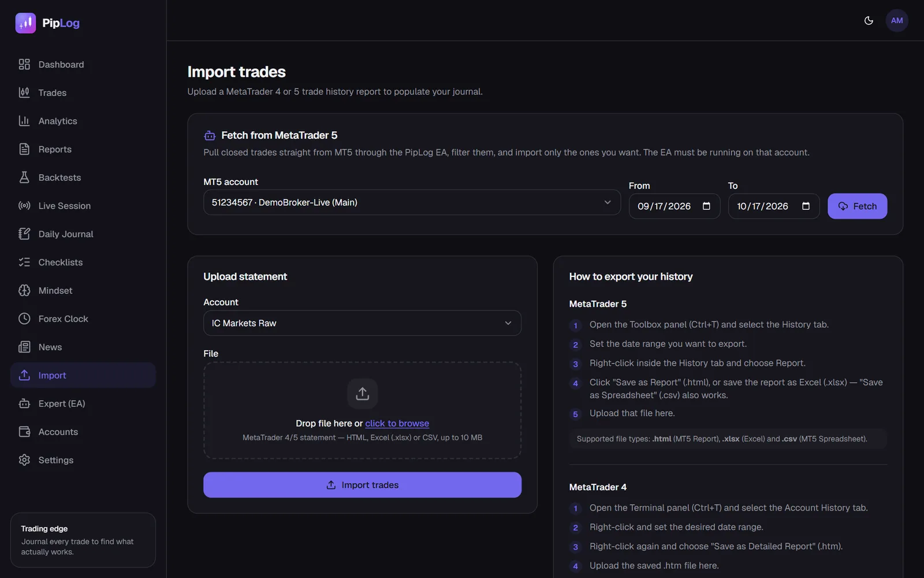The image size is (924, 578).
Task: Click the Backtests flask icon
Action: (x=24, y=177)
